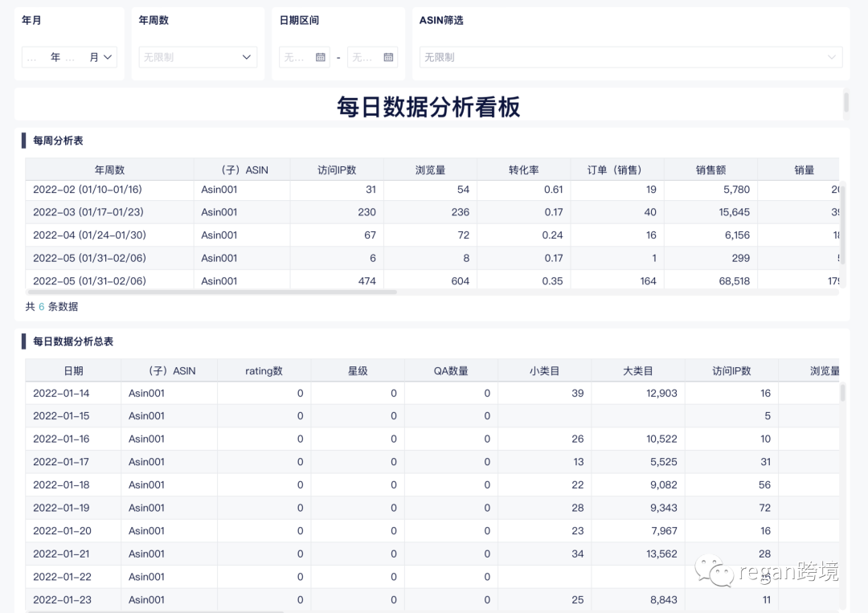The width and height of the screenshot is (868, 613).
Task: Open the 年月 month picker dropdown
Action: (69, 58)
